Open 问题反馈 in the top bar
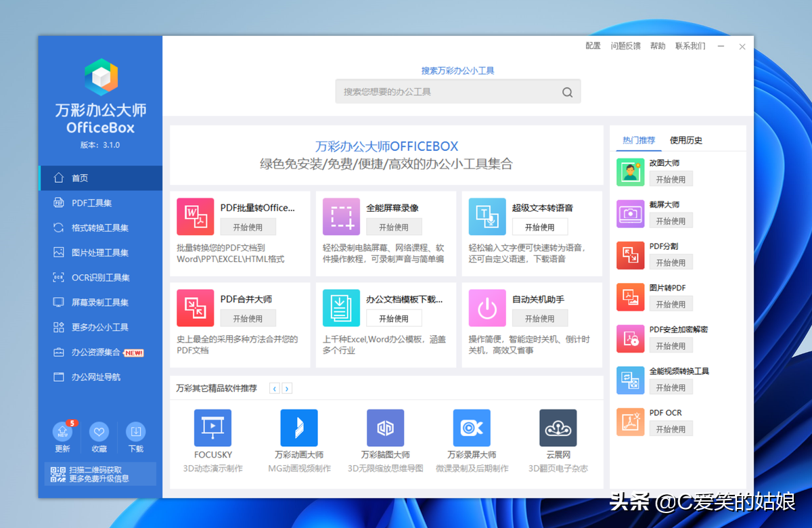Image resolution: width=812 pixels, height=528 pixels. point(626,46)
